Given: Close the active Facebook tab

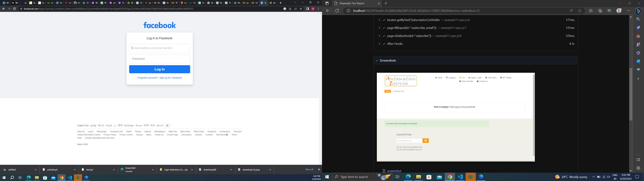Looking at the screenshot, I should (265, 3).
